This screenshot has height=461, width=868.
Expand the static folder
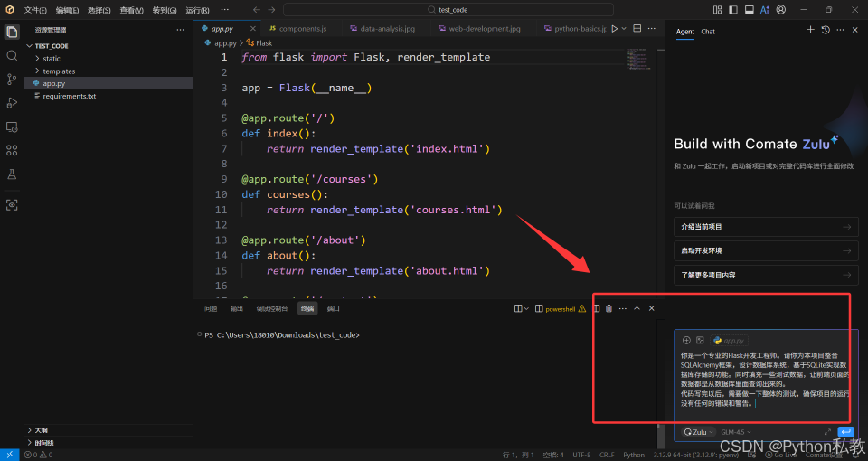pos(52,59)
